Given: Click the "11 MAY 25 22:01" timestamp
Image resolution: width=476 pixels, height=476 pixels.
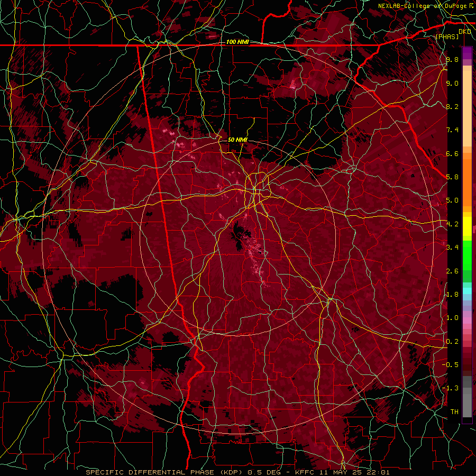Looking at the screenshot, I should click(354, 472).
